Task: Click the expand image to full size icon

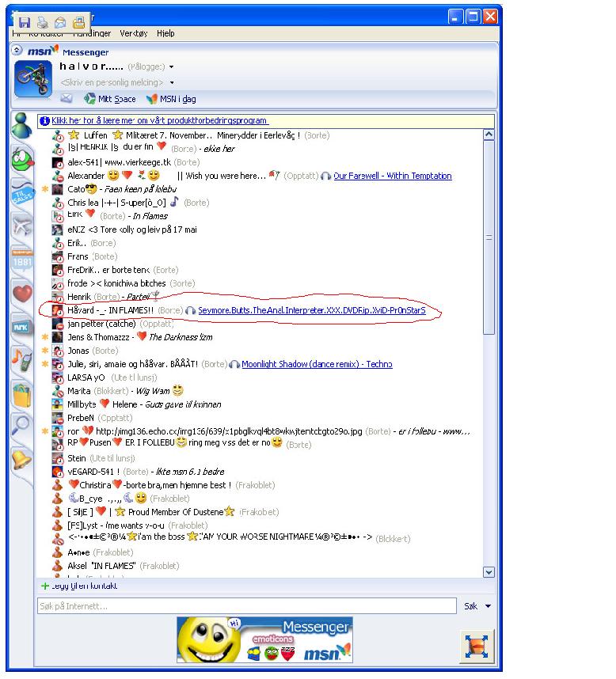Action: [477, 646]
